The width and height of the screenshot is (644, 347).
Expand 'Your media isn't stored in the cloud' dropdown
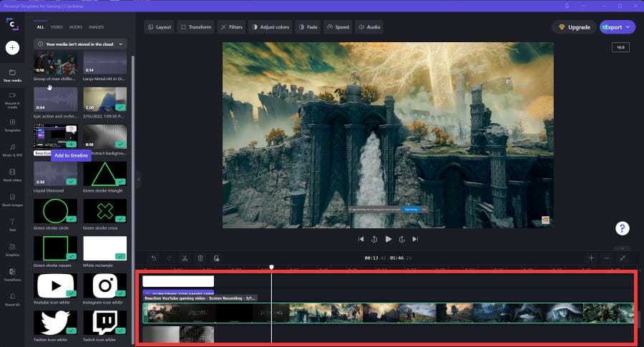tap(80, 44)
